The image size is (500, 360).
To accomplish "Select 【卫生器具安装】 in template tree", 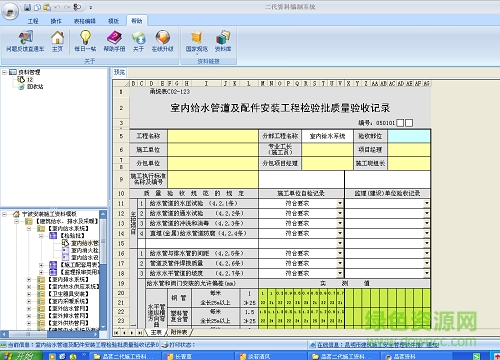I will (x=69, y=294).
